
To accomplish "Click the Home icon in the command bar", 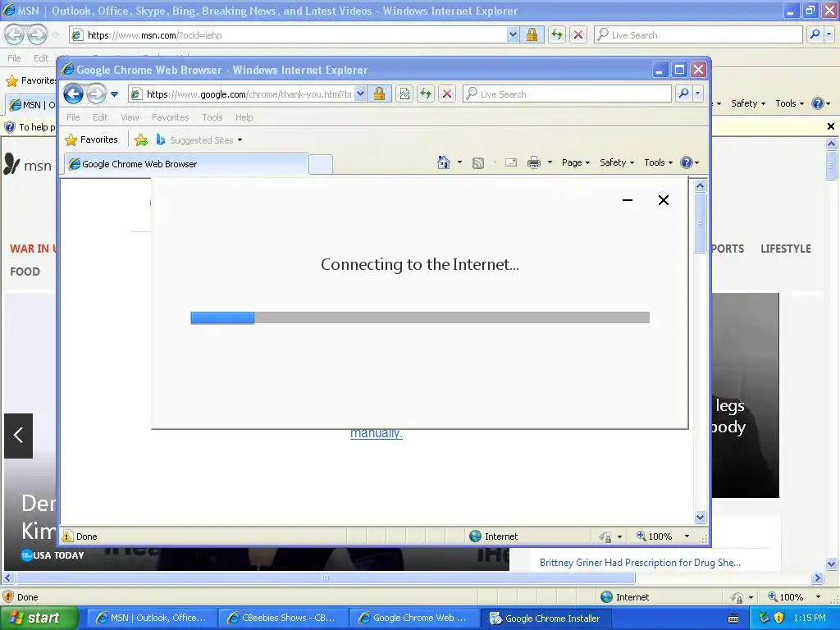I will click(444, 162).
